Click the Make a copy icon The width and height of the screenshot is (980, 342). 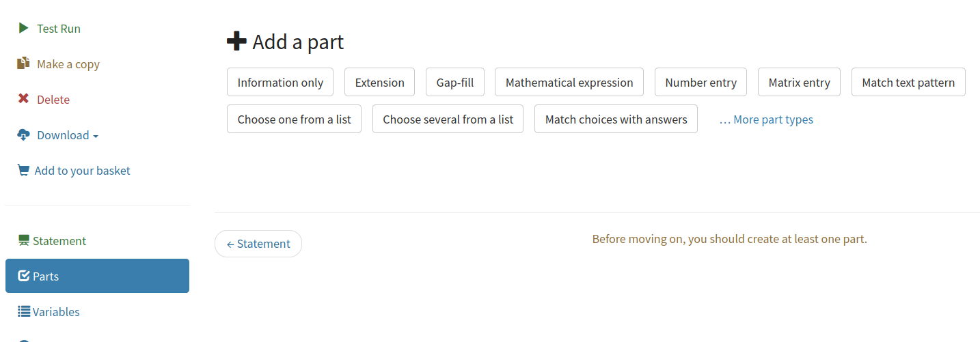coord(23,63)
